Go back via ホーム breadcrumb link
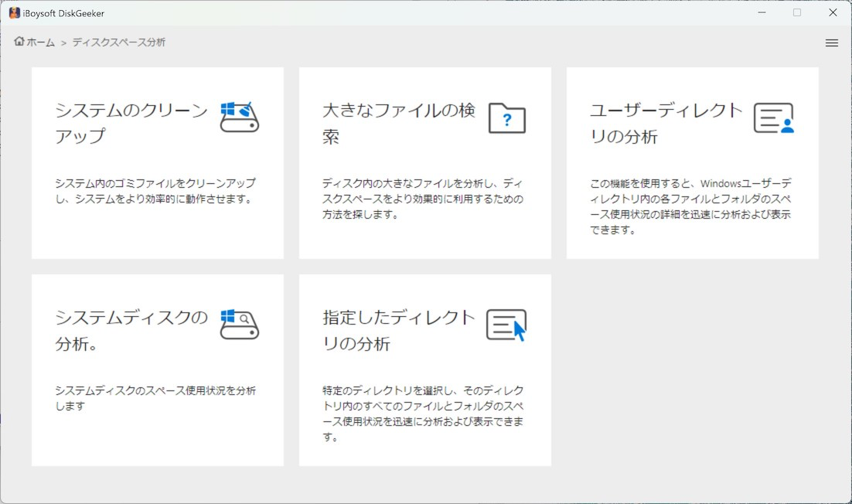This screenshot has width=852, height=504. [40, 43]
